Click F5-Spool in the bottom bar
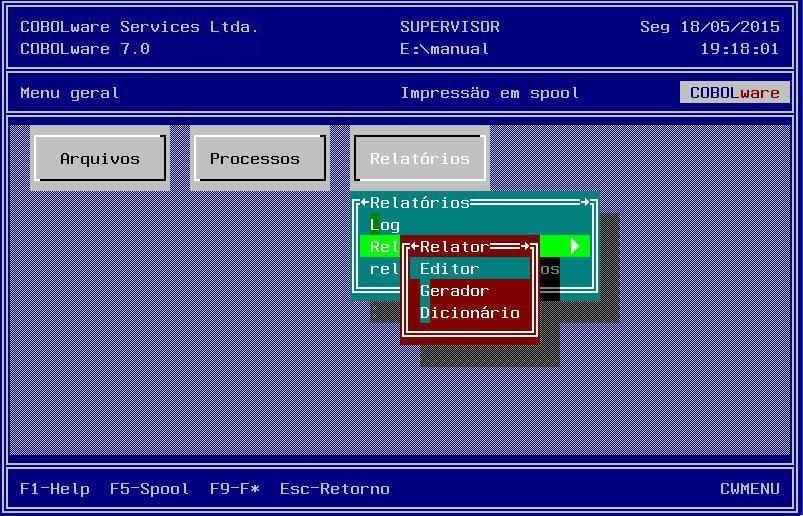The width and height of the screenshot is (803, 516). (150, 488)
